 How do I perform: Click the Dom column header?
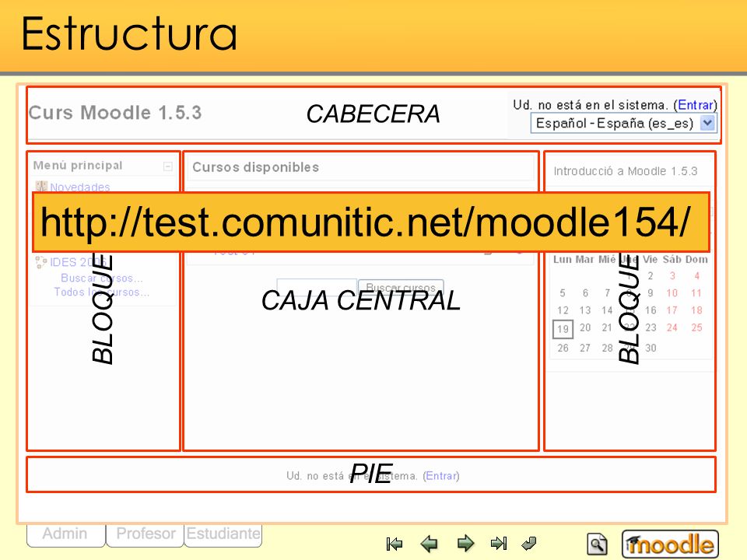(x=696, y=260)
